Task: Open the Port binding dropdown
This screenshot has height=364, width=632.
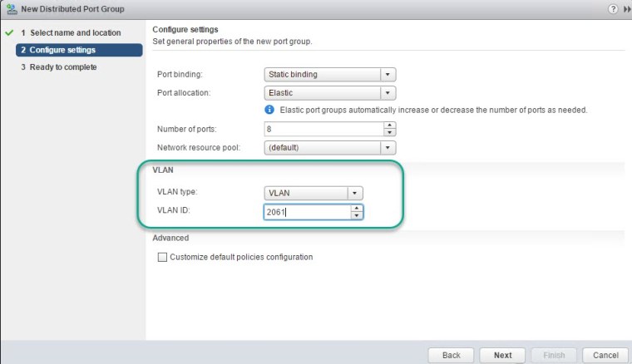Action: pyautogui.click(x=329, y=75)
